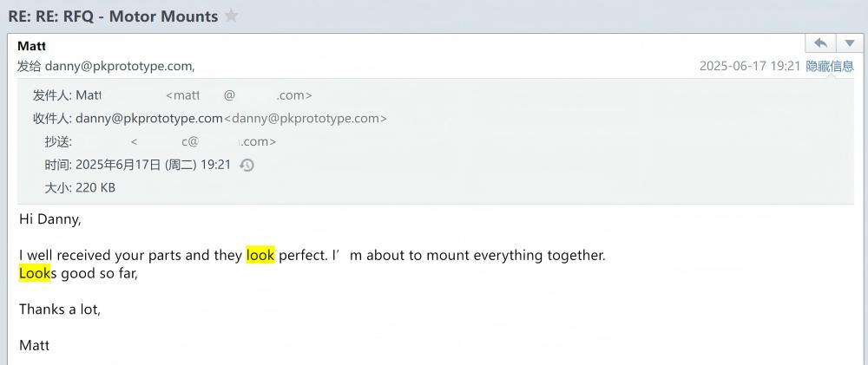Click the clock history icon beside the time

coord(247,165)
